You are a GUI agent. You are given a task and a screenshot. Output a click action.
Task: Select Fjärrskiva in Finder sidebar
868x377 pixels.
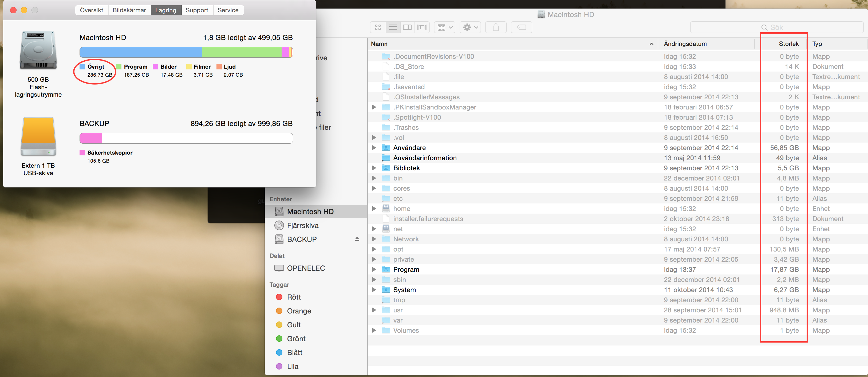(x=316, y=225)
